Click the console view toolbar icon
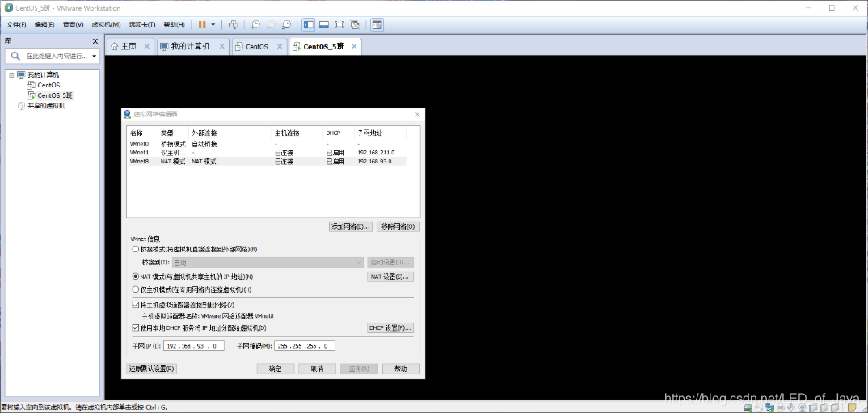 click(x=377, y=25)
